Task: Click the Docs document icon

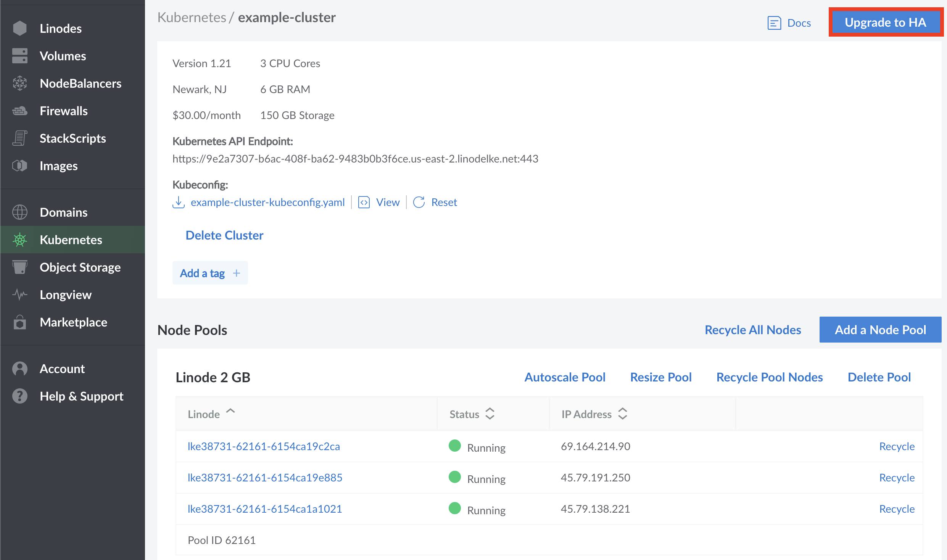Action: coord(774,23)
